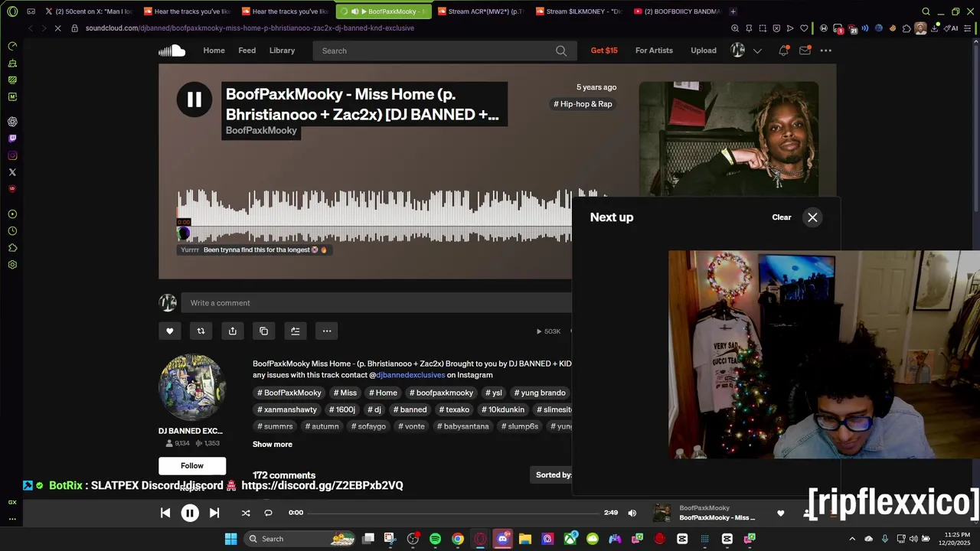Image resolution: width=980 pixels, height=551 pixels.
Task: Open Chrome from the Windows taskbar
Action: pyautogui.click(x=458, y=539)
